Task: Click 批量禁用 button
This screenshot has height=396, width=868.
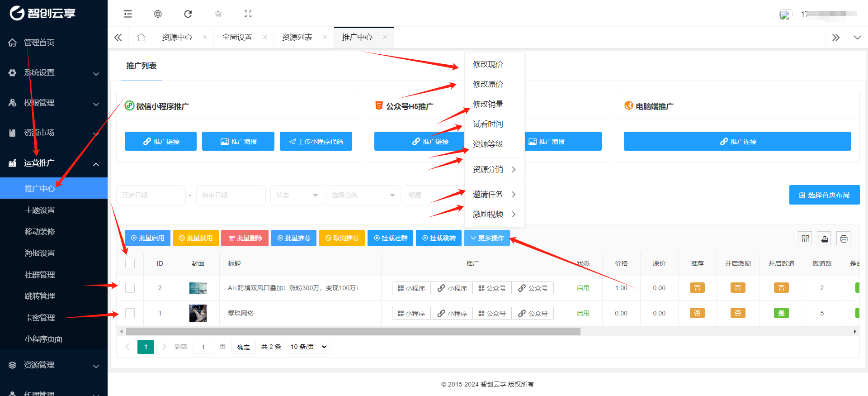Action: click(196, 238)
